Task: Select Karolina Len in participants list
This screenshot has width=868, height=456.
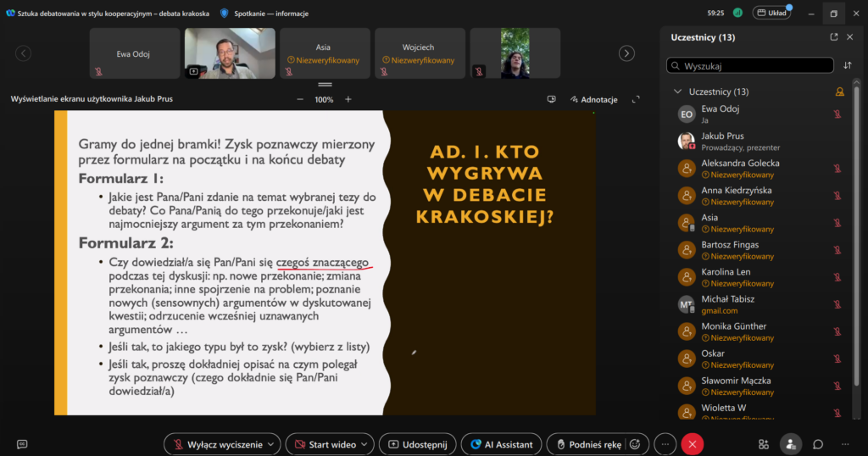Action: [x=759, y=276]
